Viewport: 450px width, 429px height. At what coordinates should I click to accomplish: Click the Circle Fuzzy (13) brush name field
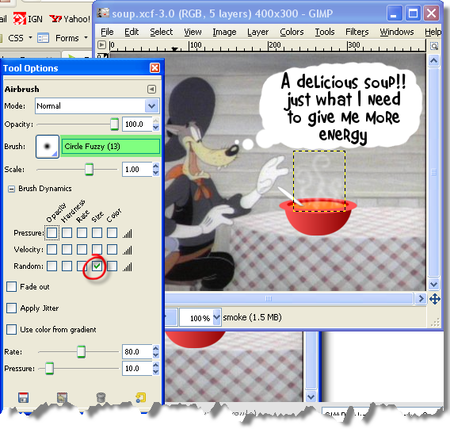pyautogui.click(x=110, y=146)
